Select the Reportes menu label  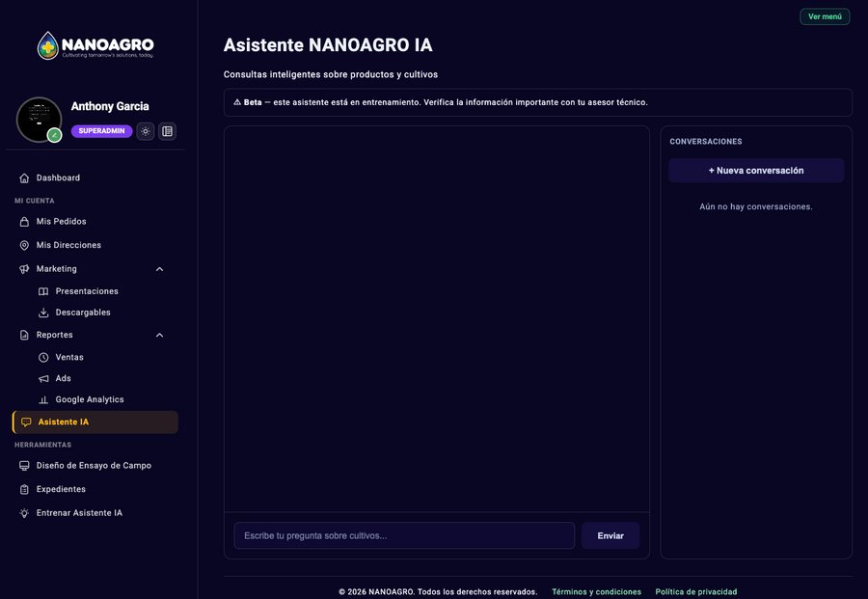(x=54, y=335)
